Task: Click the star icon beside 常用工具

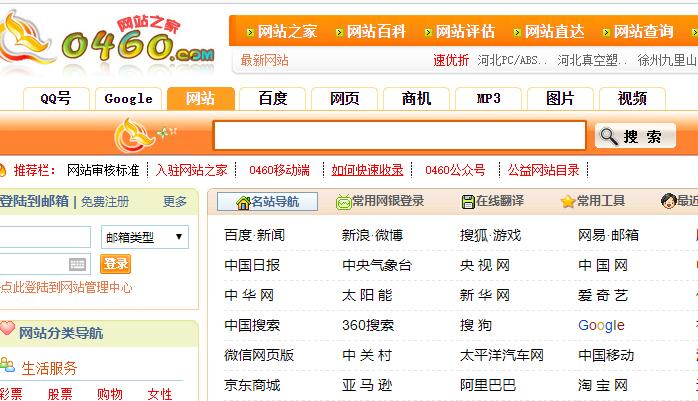Action: pyautogui.click(x=568, y=202)
